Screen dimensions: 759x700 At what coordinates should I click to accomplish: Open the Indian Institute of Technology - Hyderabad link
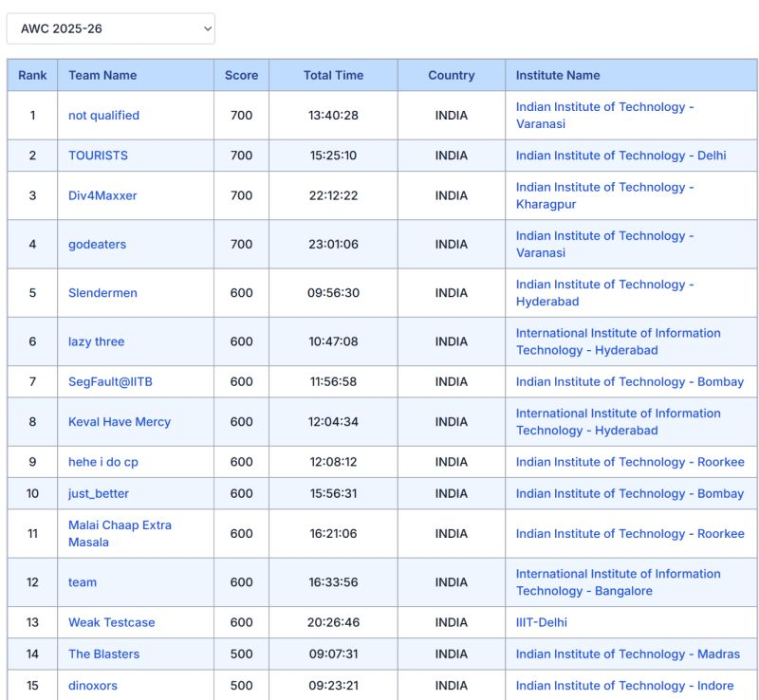click(x=604, y=293)
